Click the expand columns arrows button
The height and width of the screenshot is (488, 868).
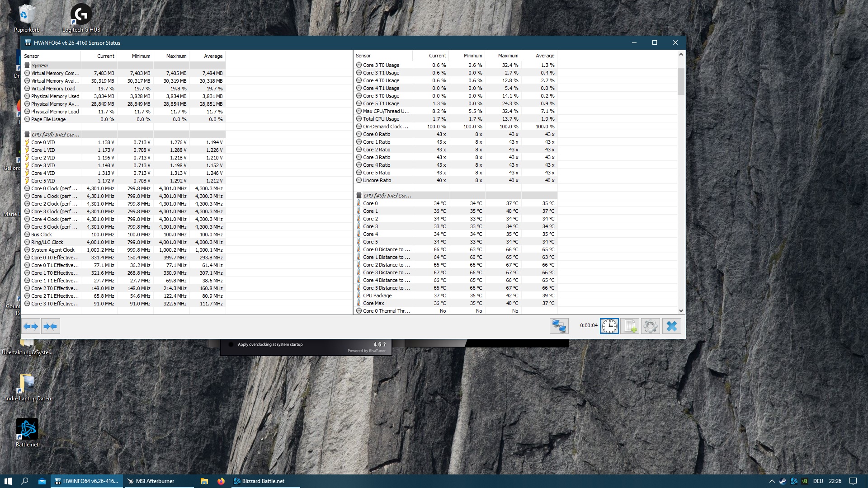(x=31, y=326)
